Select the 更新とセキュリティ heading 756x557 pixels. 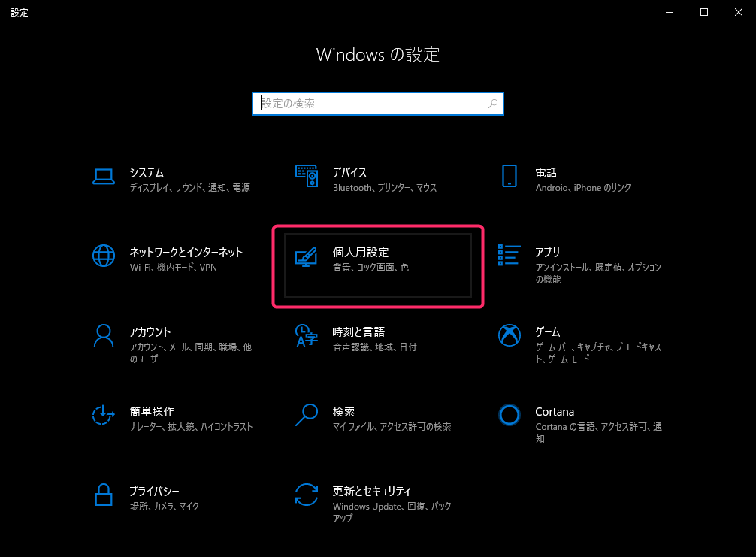pyautogui.click(x=372, y=492)
